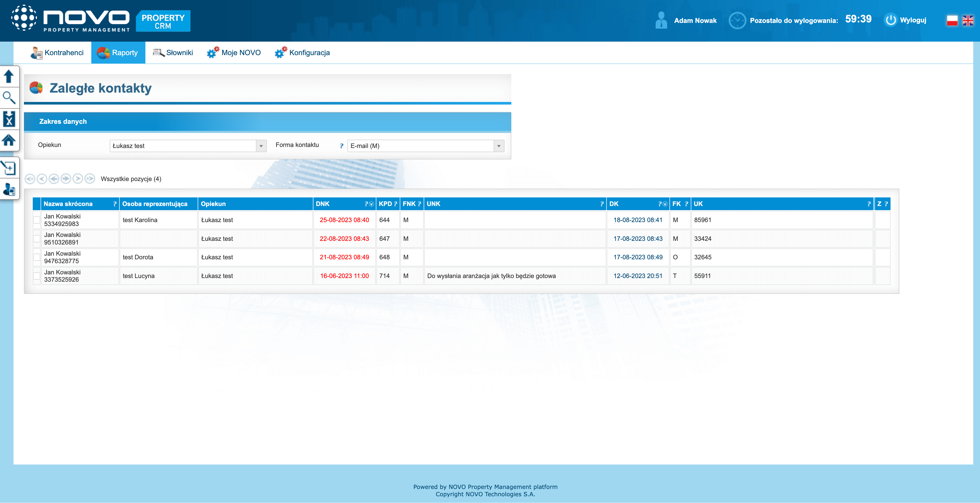Tick the checkbox for Jan Kowalski 5334925983
This screenshot has width=980, height=503.
(37, 220)
